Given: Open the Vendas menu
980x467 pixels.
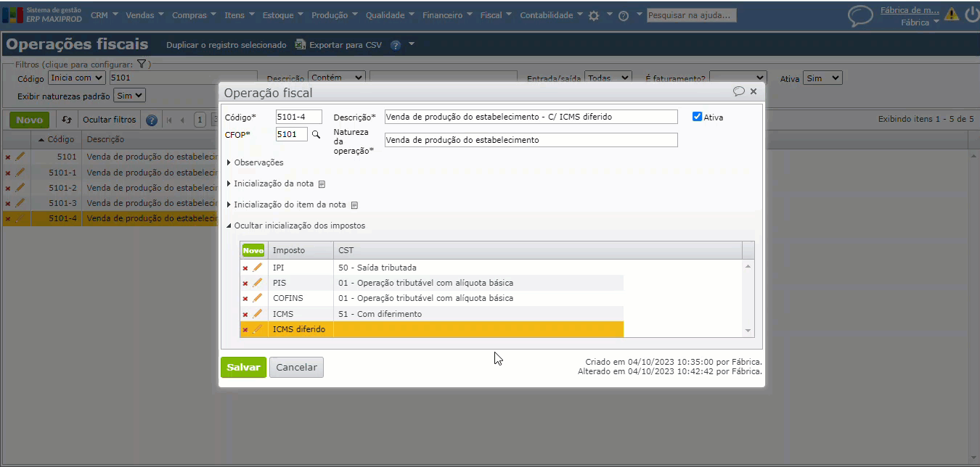Looking at the screenshot, I should click(x=144, y=15).
